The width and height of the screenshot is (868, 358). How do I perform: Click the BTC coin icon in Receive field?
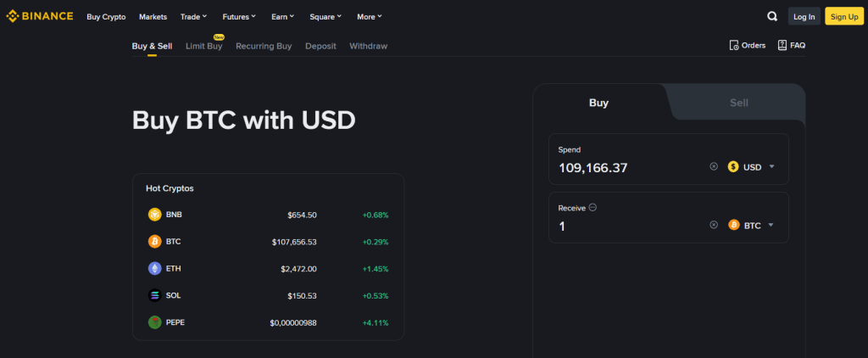tap(734, 225)
